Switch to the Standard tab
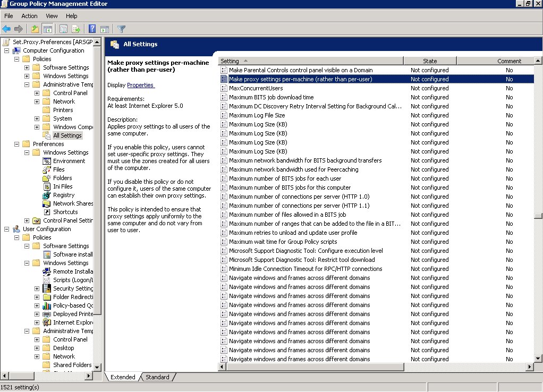The width and height of the screenshot is (543, 392). (157, 377)
